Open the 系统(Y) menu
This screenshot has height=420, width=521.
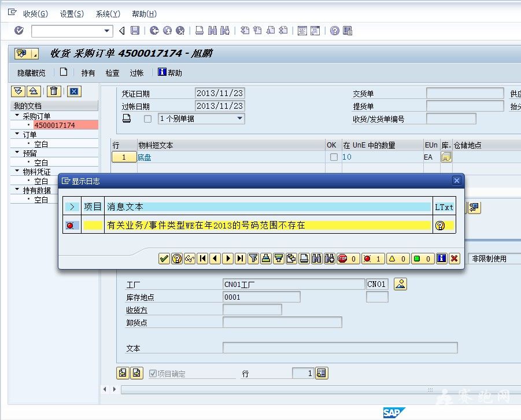[108, 14]
